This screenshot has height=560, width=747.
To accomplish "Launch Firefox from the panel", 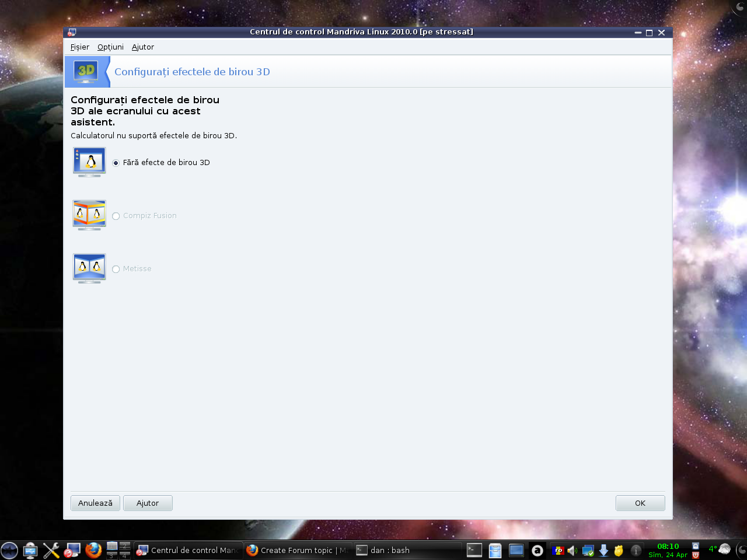I will pyautogui.click(x=93, y=550).
